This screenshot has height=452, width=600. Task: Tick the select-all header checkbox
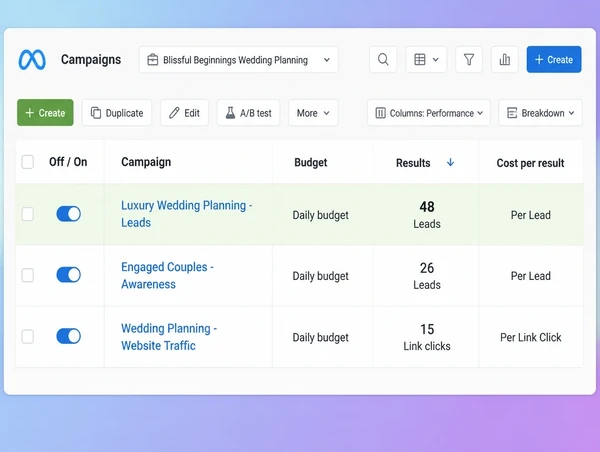point(28,162)
